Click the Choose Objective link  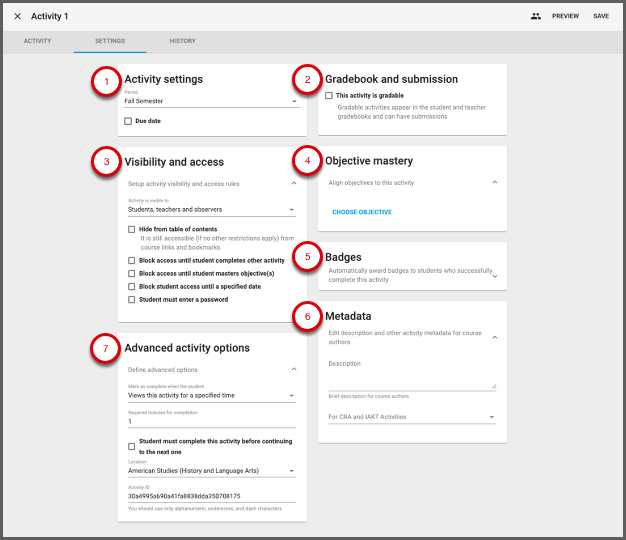[x=361, y=212]
